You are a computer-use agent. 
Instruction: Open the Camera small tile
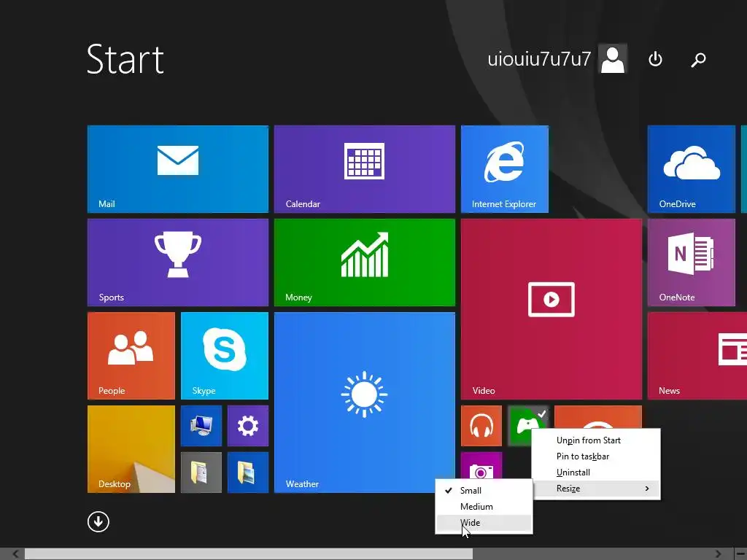[x=481, y=466]
